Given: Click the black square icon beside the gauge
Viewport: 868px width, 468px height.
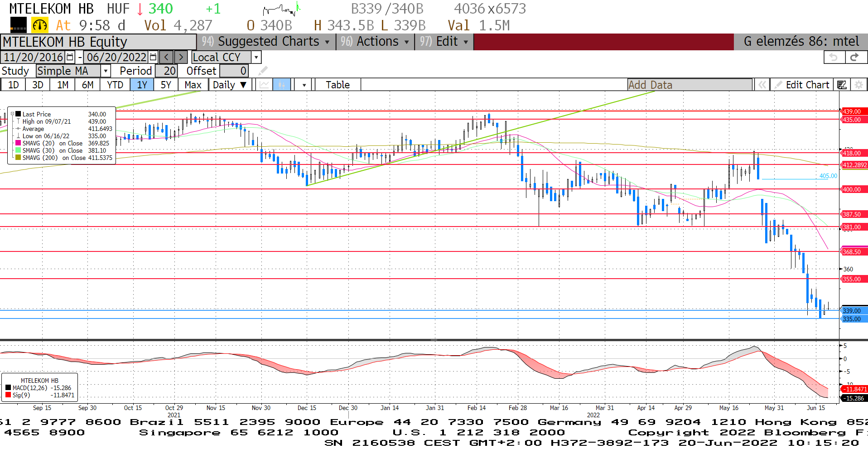Looking at the screenshot, I should click(x=19, y=25).
